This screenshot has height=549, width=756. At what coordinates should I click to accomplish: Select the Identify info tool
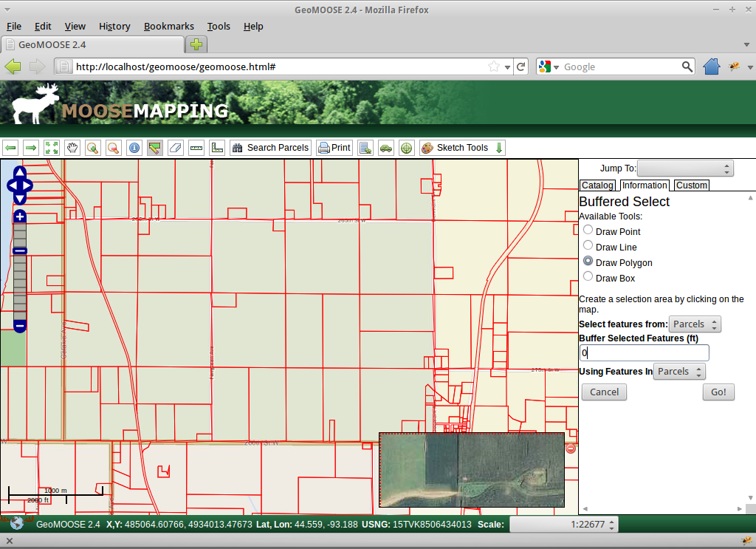click(134, 148)
